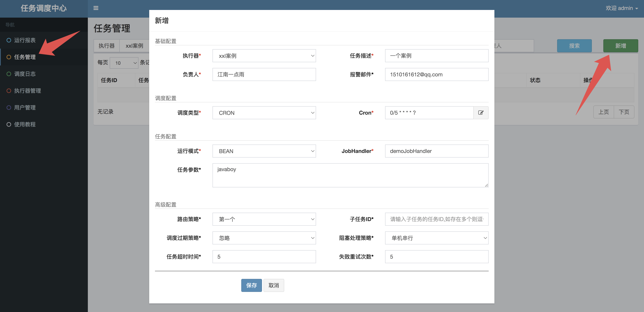Click the JobHandler input field

pos(436,151)
